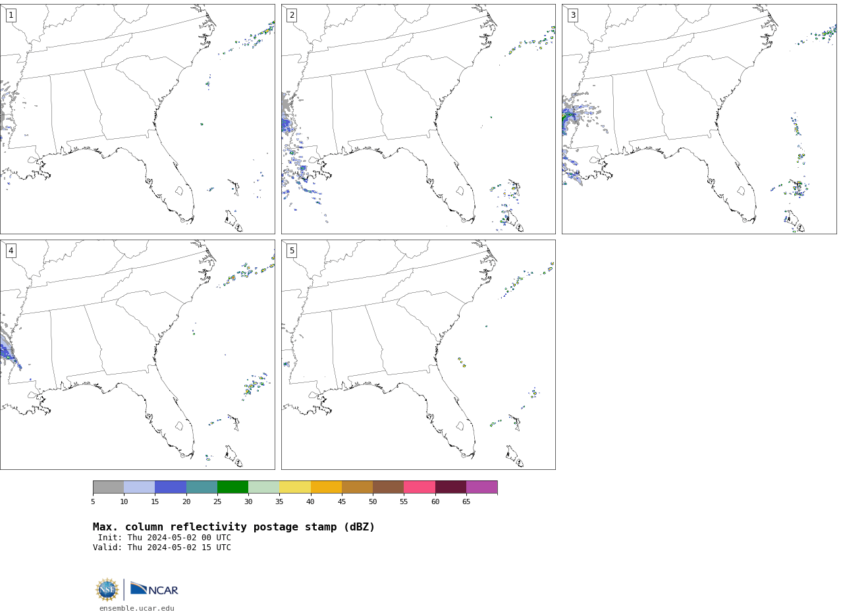Click the blue 15-20 dBZ swatch

click(171, 487)
